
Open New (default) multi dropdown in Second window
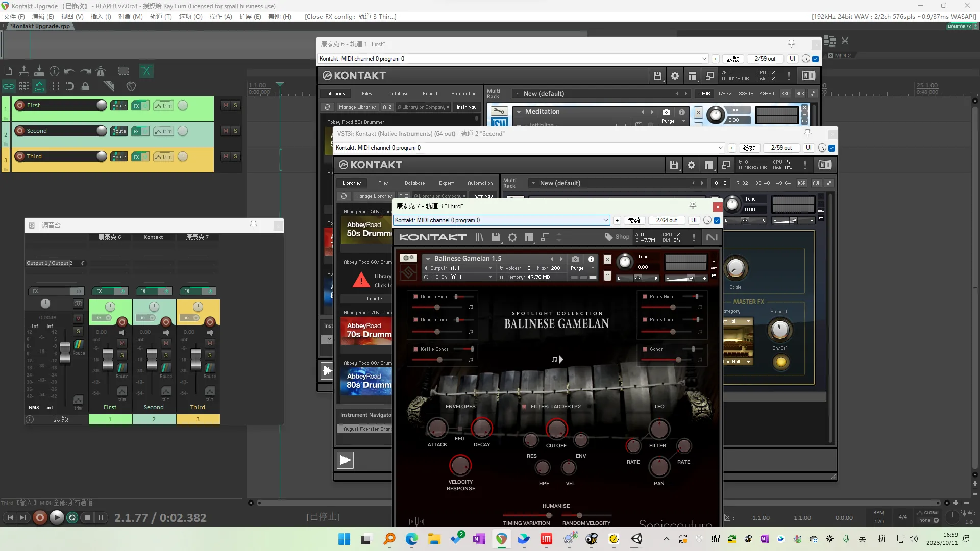pos(533,183)
